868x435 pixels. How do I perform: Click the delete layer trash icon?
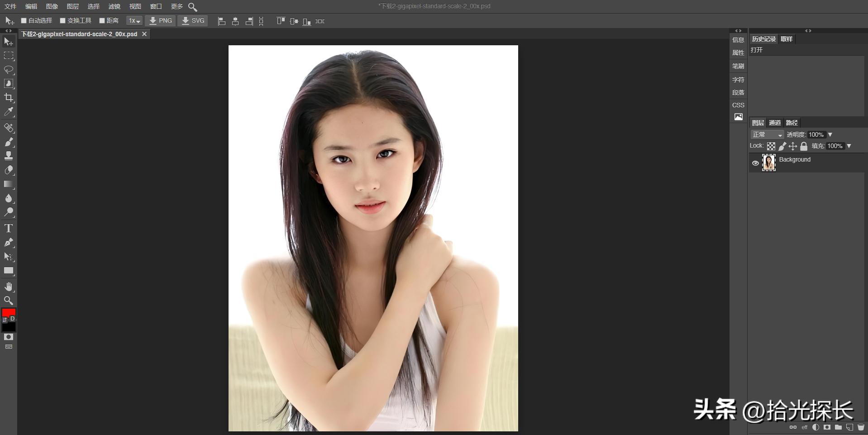point(861,427)
